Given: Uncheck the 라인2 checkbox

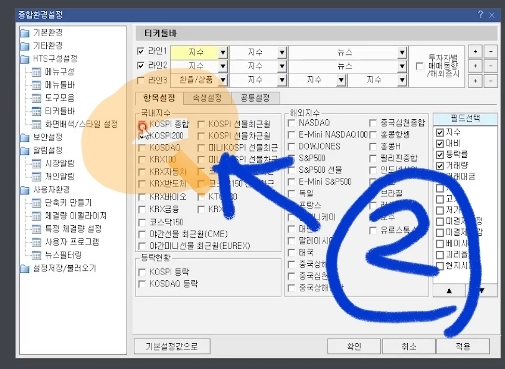Looking at the screenshot, I should [141, 65].
